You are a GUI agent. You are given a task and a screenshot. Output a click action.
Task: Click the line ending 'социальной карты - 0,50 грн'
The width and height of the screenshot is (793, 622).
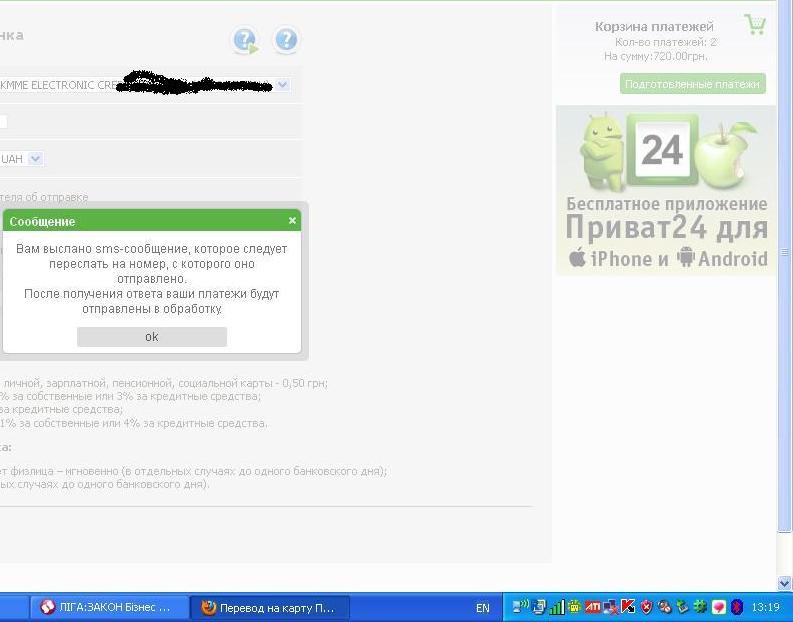click(164, 383)
